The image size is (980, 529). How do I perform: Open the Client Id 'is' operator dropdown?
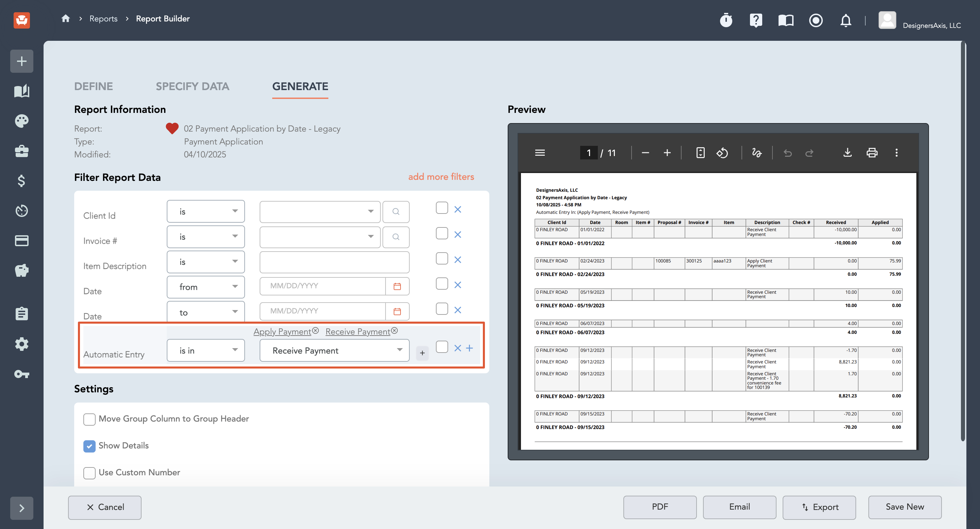click(x=206, y=211)
